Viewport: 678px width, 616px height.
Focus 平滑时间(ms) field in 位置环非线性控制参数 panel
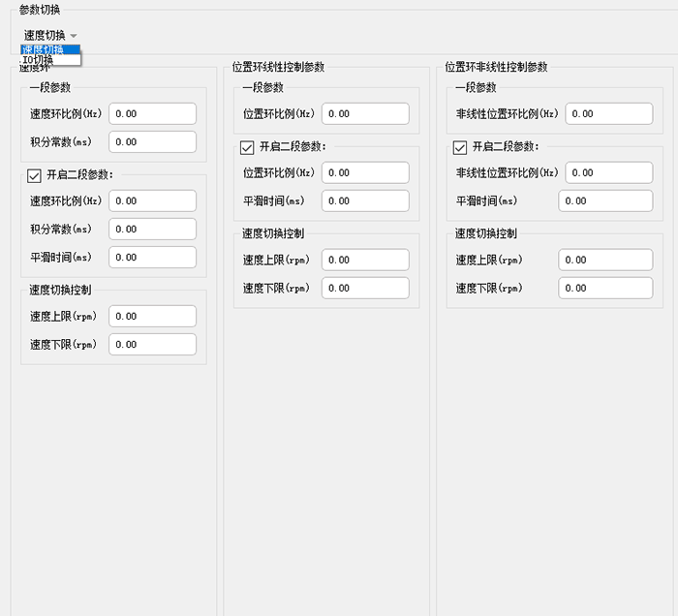tap(605, 201)
